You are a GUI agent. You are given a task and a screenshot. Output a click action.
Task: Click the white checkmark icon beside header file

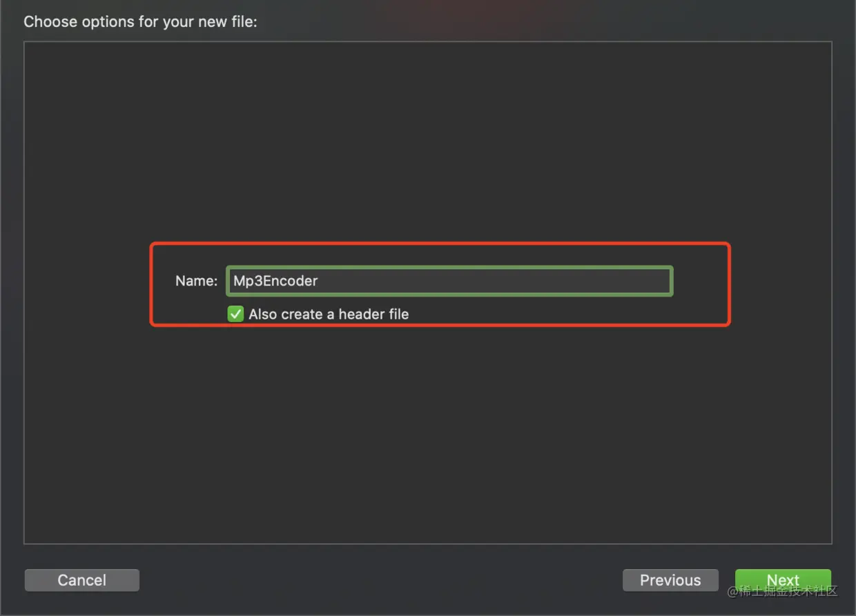[x=236, y=314]
